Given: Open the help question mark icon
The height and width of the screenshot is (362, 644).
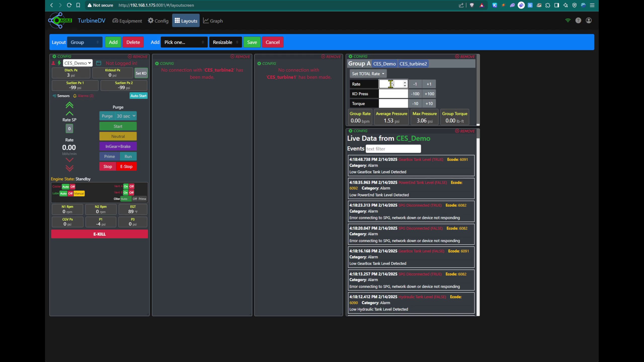Looking at the screenshot, I should click(578, 20).
